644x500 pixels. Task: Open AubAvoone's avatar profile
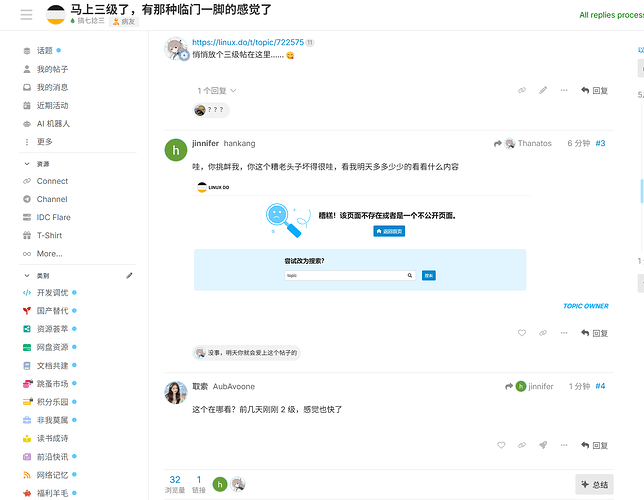point(176,392)
